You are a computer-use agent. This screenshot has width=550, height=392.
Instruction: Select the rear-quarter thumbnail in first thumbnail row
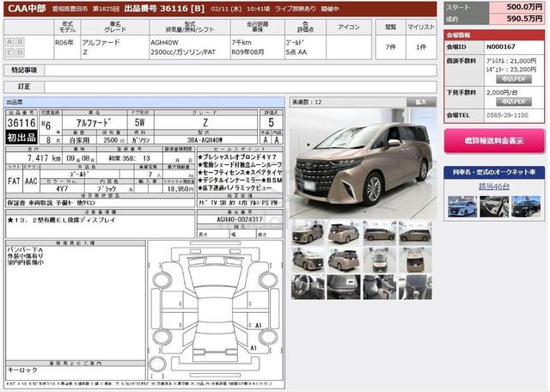pos(344,233)
